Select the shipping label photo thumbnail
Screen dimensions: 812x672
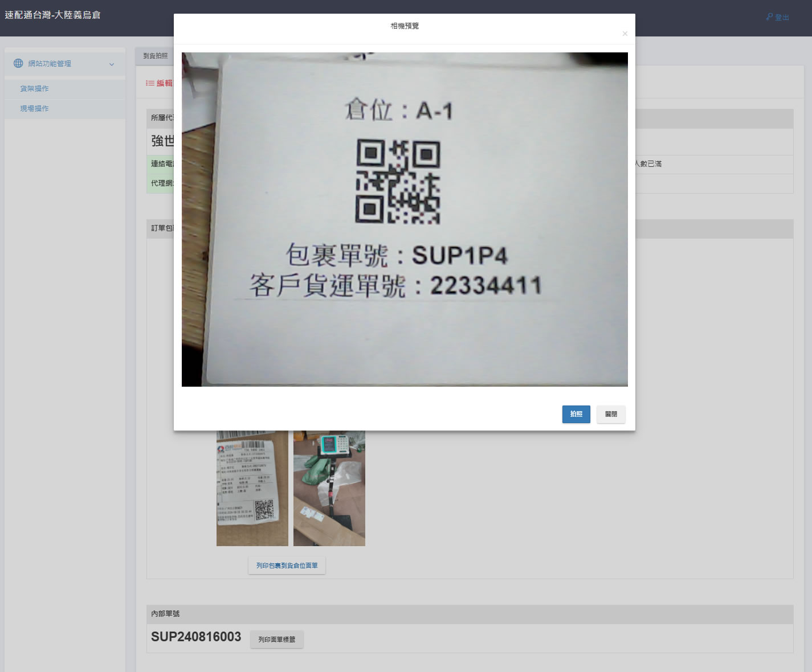(x=252, y=487)
